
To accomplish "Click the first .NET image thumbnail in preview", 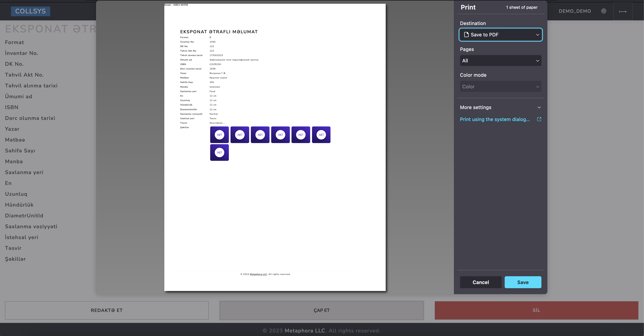I will [x=219, y=135].
